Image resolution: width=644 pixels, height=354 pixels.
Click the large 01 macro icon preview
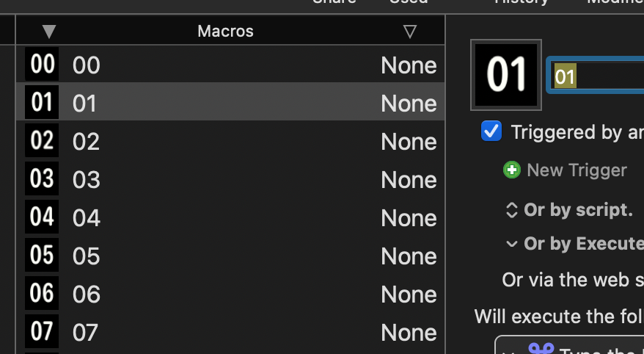(x=508, y=75)
